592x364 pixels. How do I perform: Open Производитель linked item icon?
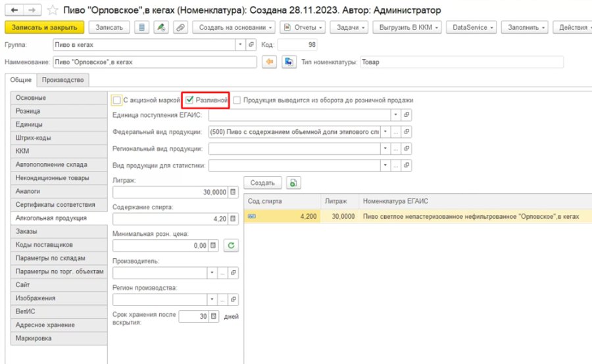point(234,272)
